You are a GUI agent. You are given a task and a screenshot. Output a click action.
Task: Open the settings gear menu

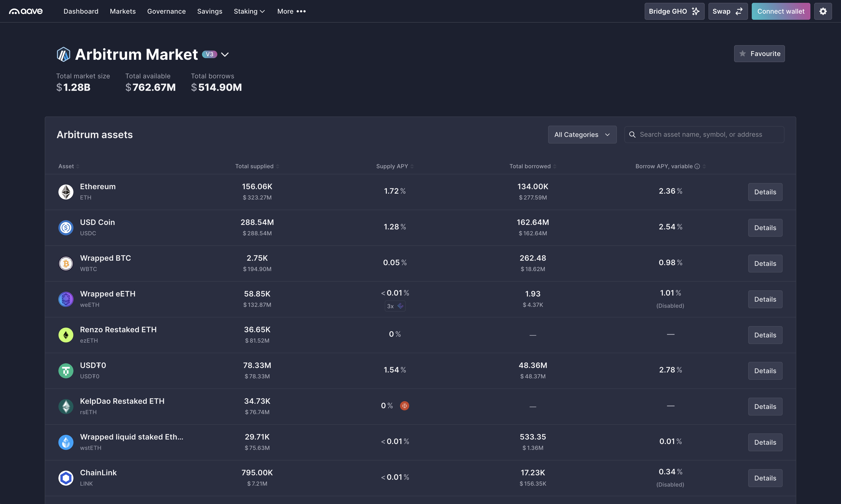823,11
